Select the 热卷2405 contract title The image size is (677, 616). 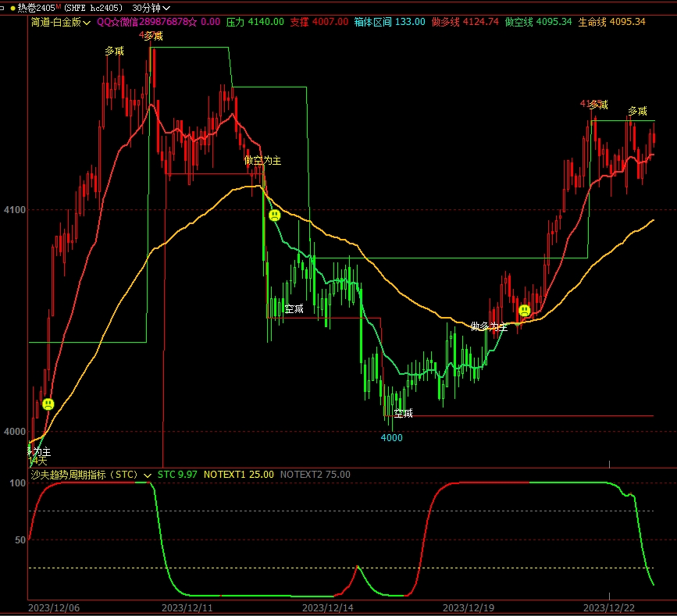click(36, 7)
